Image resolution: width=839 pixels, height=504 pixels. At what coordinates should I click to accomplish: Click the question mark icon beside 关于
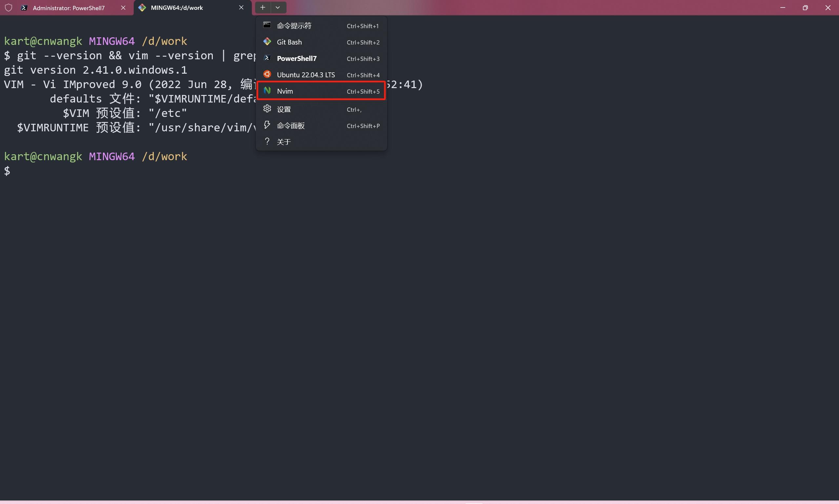pos(267,141)
